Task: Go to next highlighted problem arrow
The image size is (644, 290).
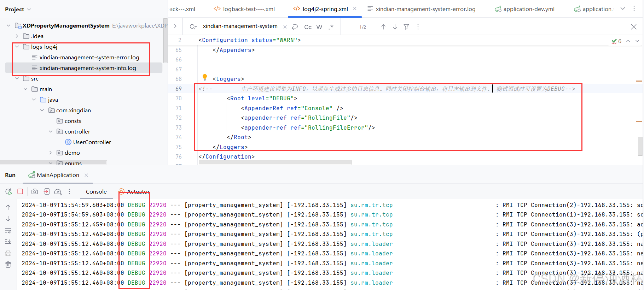Action: [637, 41]
